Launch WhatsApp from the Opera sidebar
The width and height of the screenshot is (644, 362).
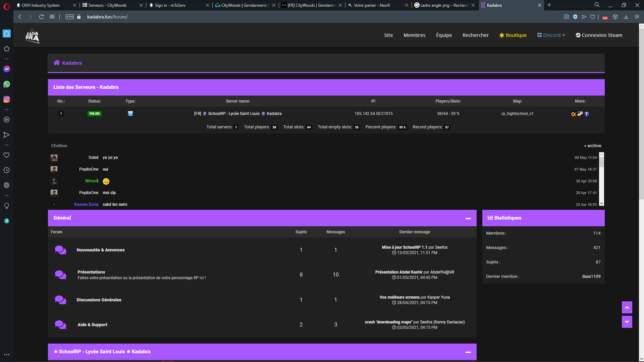(7, 84)
